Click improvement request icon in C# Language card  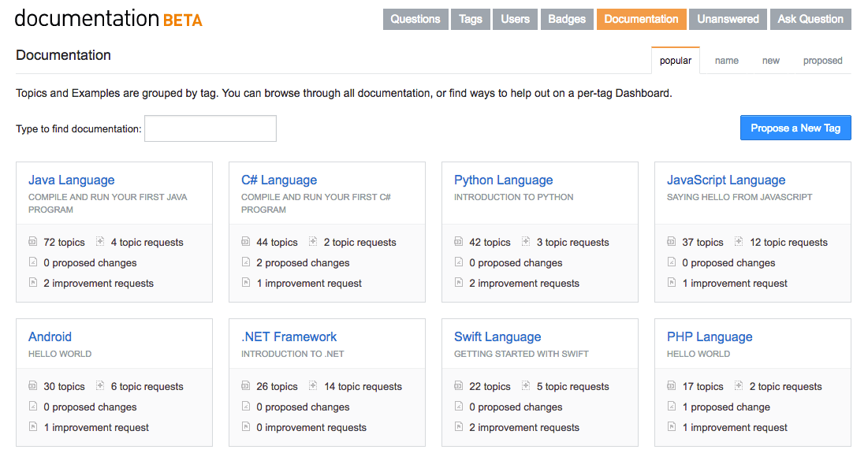coord(246,282)
